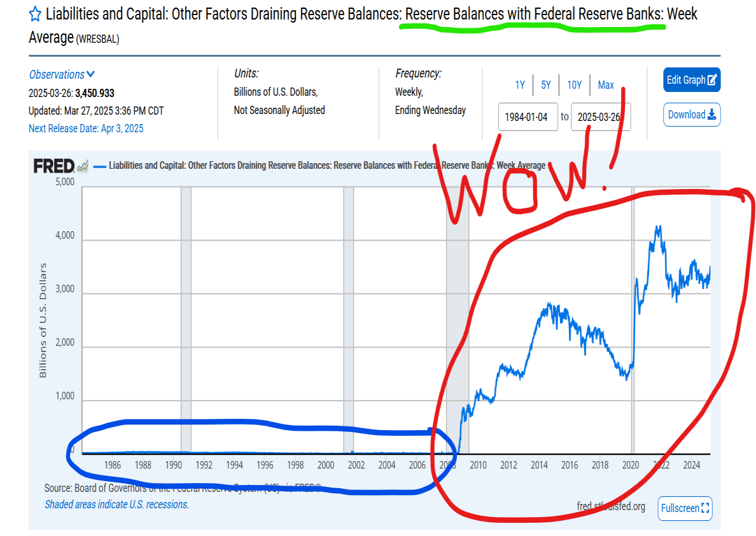Click the 'Weekly,' frequency text
Viewport: 756px width, 536px height.
pyautogui.click(x=409, y=92)
